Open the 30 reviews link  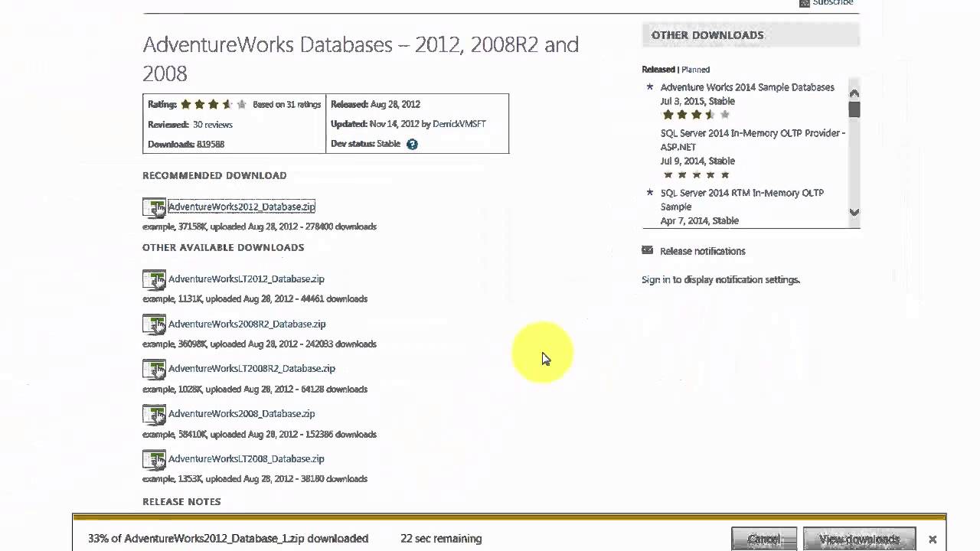pos(213,125)
